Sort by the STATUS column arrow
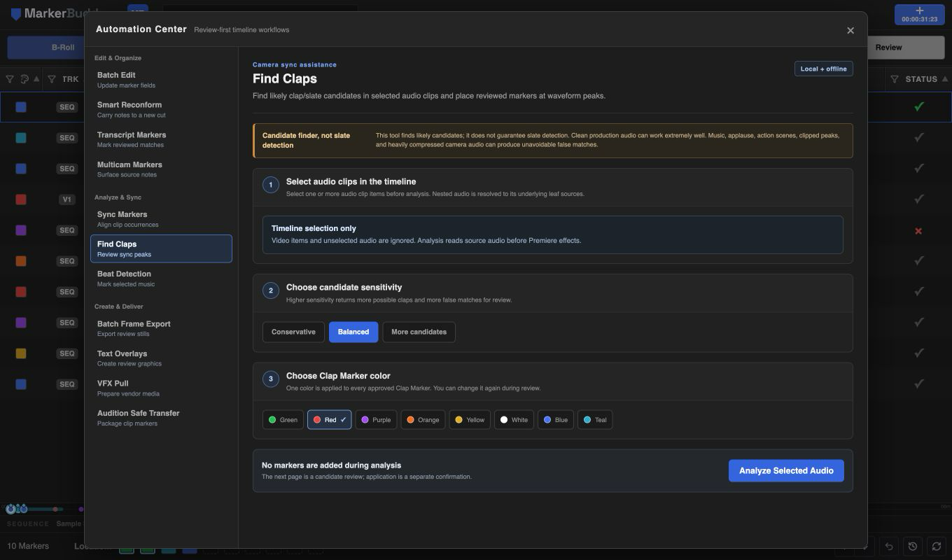Viewport: 952px width, 560px height. [945, 79]
